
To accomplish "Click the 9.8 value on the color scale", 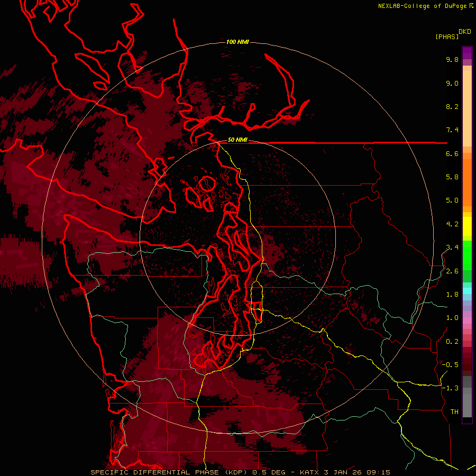I will pyautogui.click(x=452, y=59).
